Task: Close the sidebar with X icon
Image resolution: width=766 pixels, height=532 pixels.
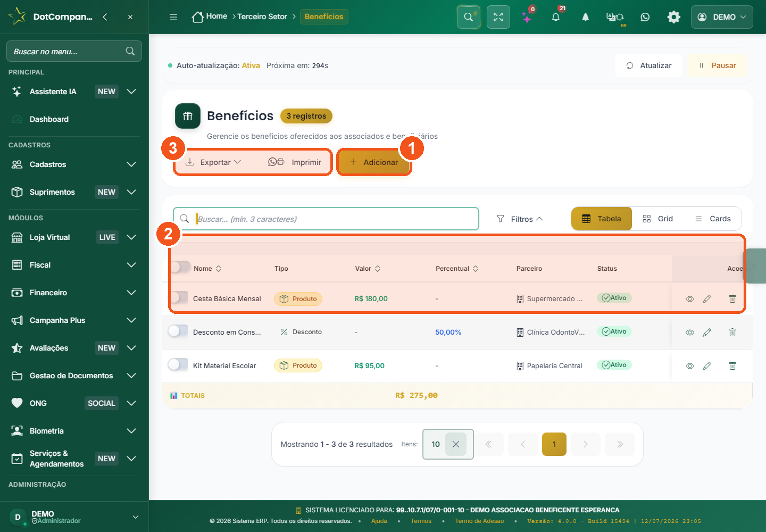Action: click(130, 17)
